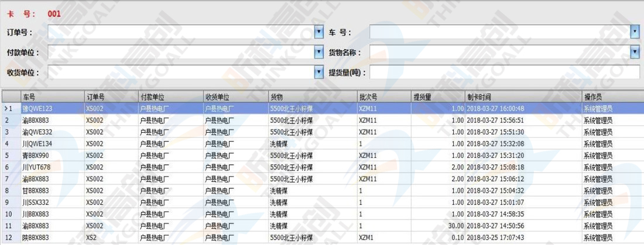Select vehicle 川QWE134 in row 4
This screenshot has height=245, width=644.
(x=37, y=144)
